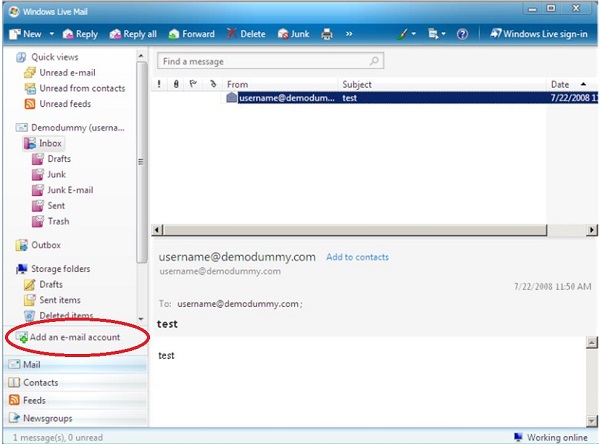Select the message from username@demodum...

point(287,98)
